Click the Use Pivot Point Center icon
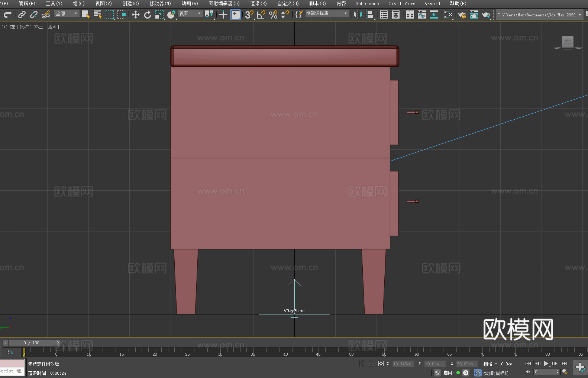This screenshot has height=378, width=588. (209, 14)
